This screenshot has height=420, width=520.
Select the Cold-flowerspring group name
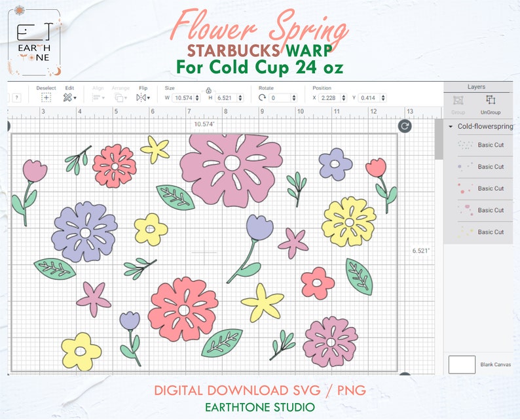point(485,126)
